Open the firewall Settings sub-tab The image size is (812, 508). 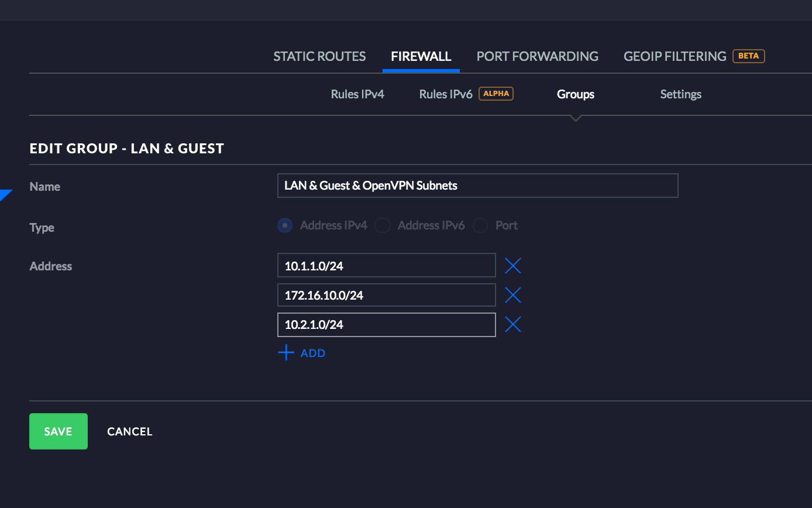(x=680, y=94)
